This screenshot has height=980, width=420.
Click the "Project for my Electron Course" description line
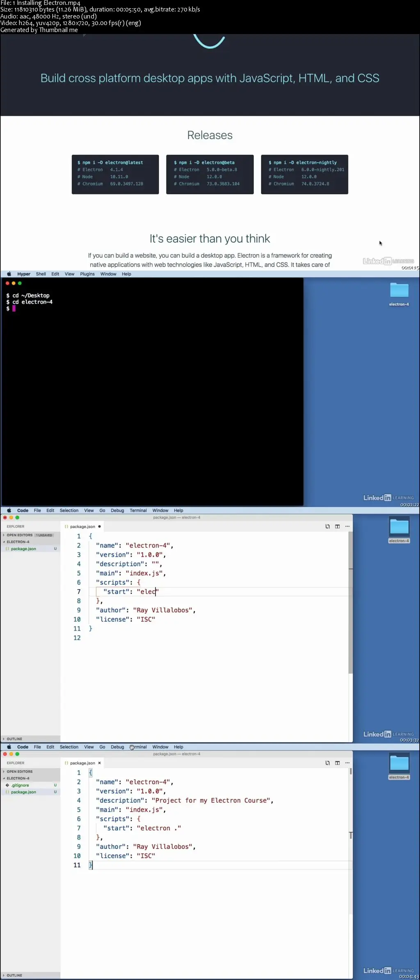(185, 800)
